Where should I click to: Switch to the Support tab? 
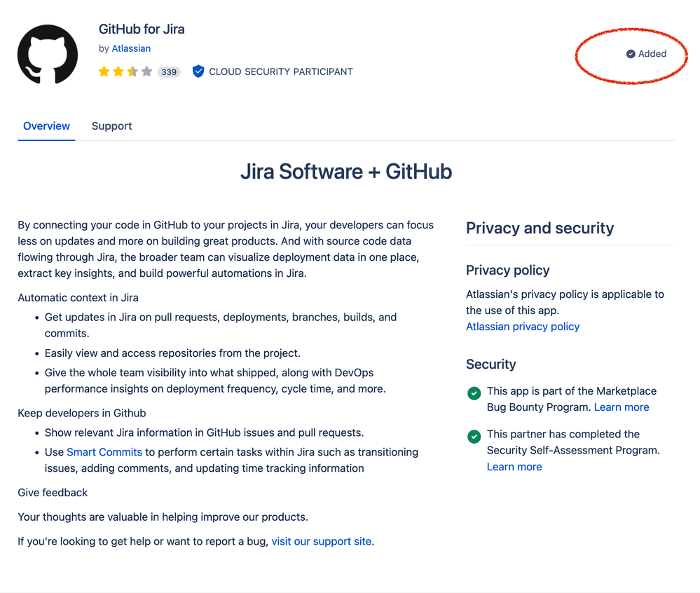point(111,126)
